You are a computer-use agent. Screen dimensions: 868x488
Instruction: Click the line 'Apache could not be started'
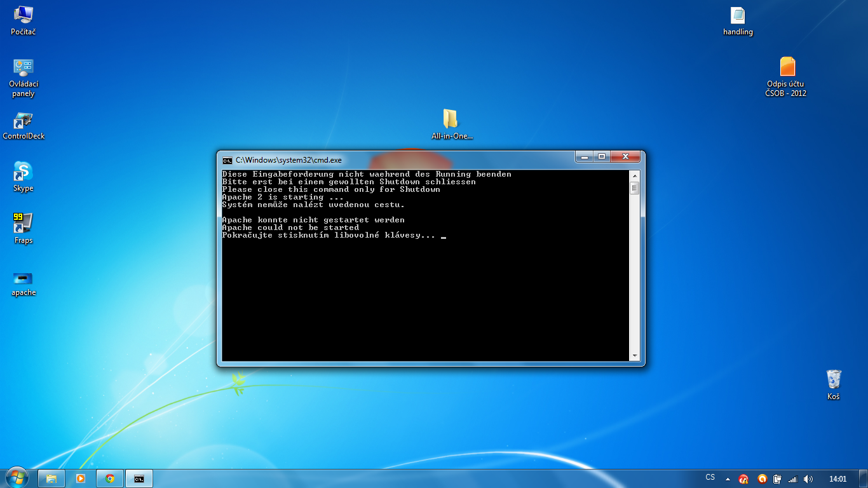pos(290,227)
